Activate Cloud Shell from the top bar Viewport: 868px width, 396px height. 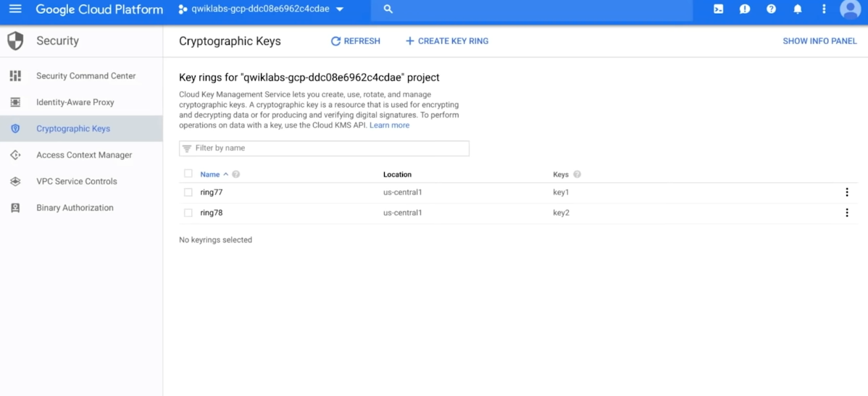coord(718,9)
